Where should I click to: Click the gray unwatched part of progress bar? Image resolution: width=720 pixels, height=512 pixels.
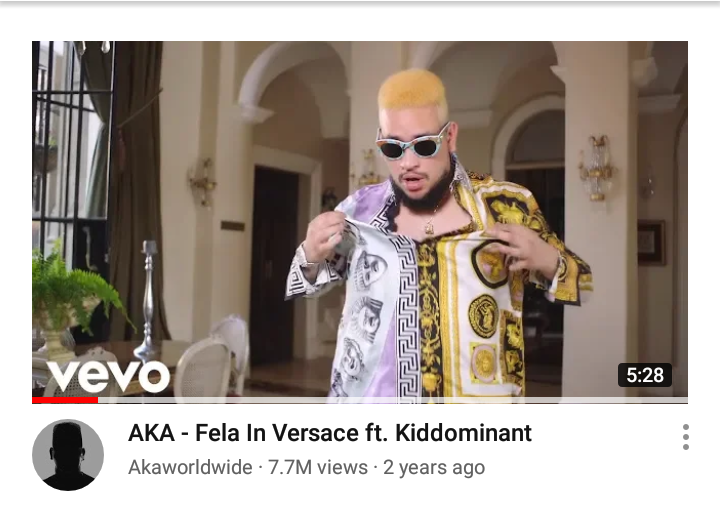[393, 400]
